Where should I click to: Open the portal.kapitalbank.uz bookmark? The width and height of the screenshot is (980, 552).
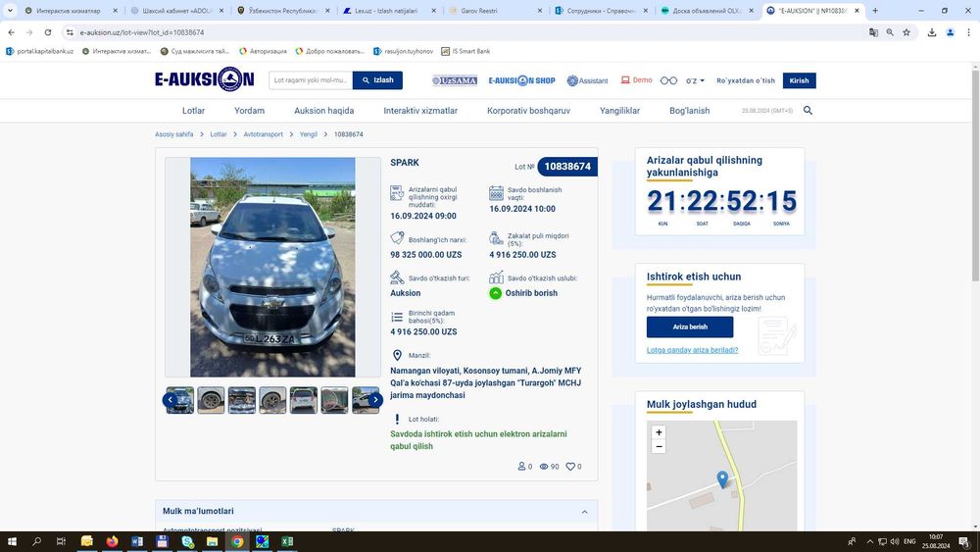[39, 51]
